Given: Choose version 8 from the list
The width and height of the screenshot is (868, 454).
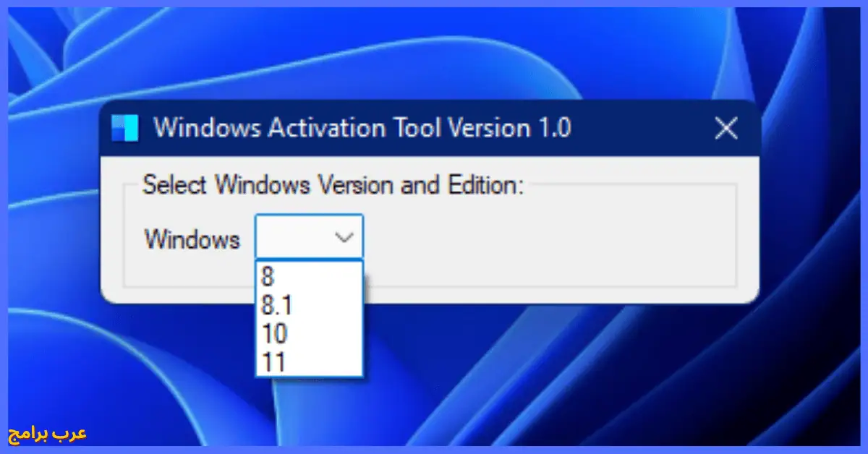Looking at the screenshot, I should click(x=310, y=277).
